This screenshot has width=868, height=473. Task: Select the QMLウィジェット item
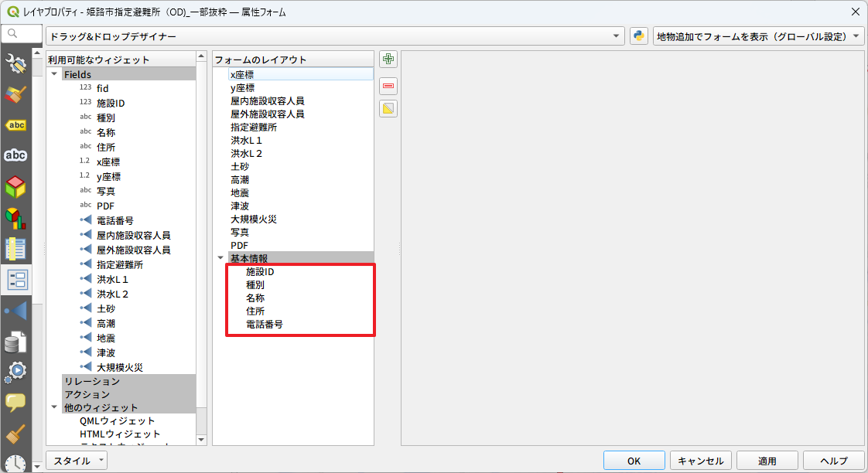[x=117, y=421]
